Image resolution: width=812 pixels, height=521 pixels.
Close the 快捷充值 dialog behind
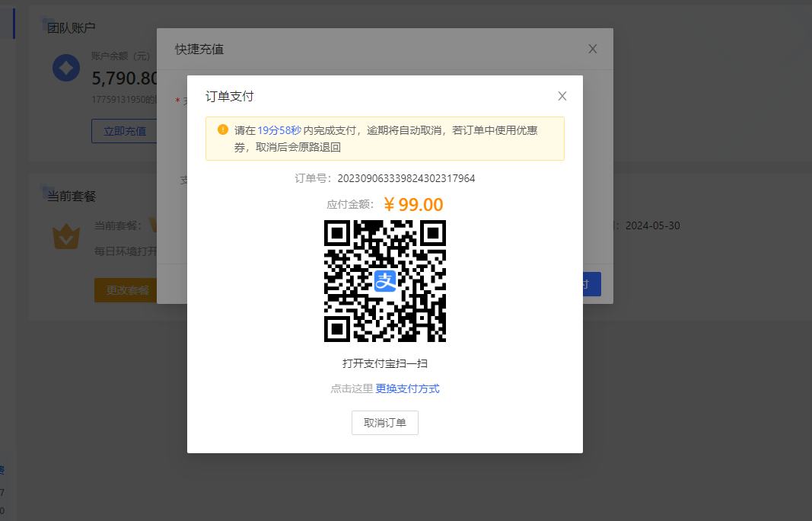pyautogui.click(x=592, y=49)
